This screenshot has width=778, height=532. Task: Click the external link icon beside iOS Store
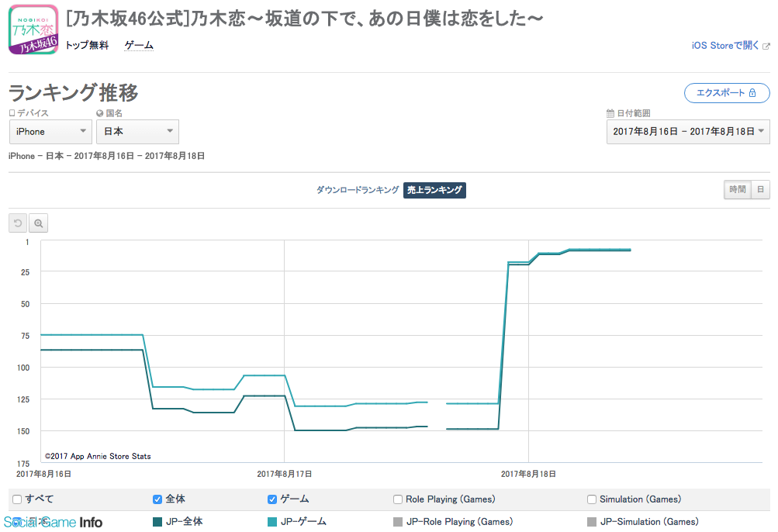[766, 47]
